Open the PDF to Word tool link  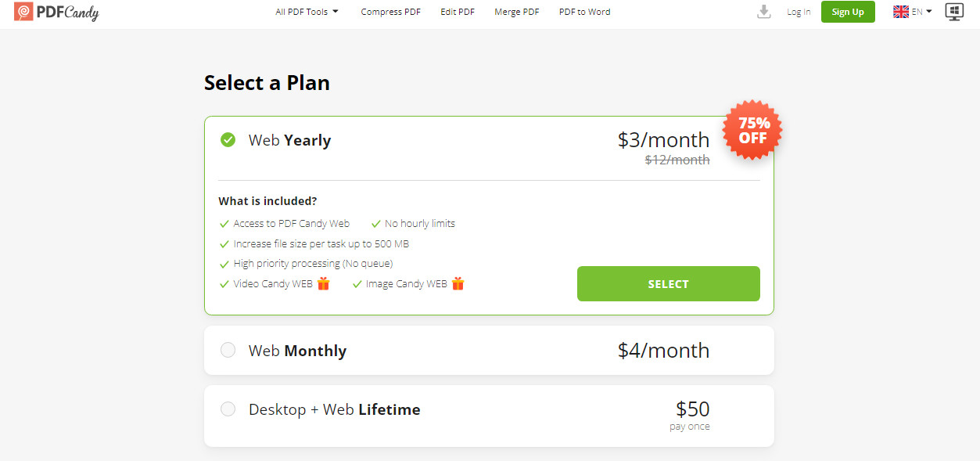584,12
